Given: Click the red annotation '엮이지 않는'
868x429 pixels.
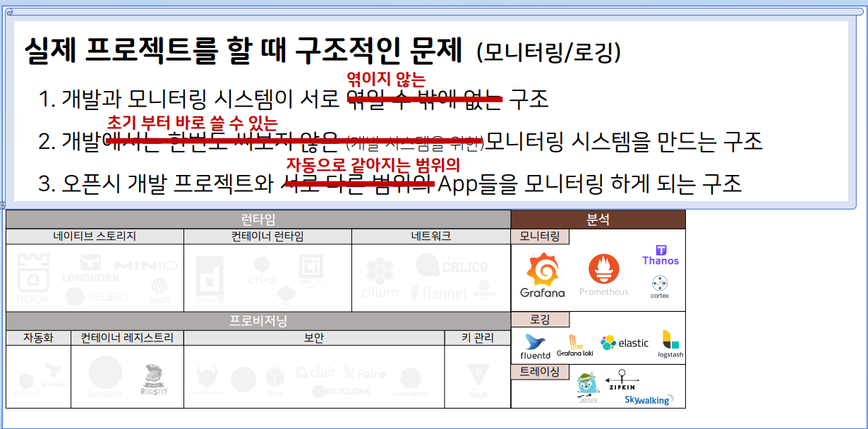Looking at the screenshot, I should pyautogui.click(x=387, y=78).
